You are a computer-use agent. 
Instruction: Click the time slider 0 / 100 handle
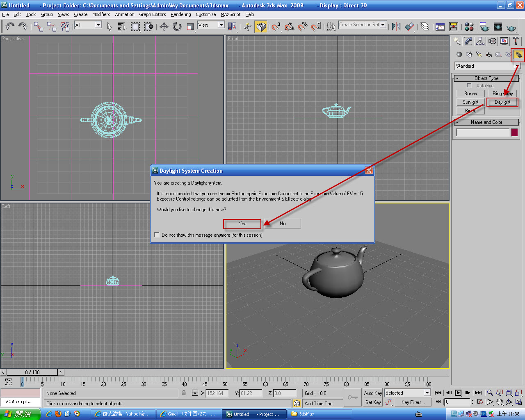[x=32, y=372]
